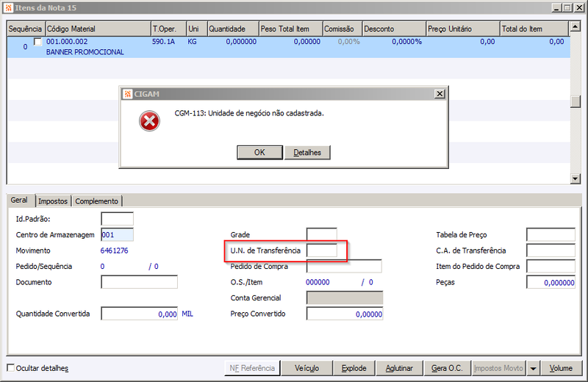Click the grid scrollbar down arrow
The image size is (588, 382).
[576, 179]
